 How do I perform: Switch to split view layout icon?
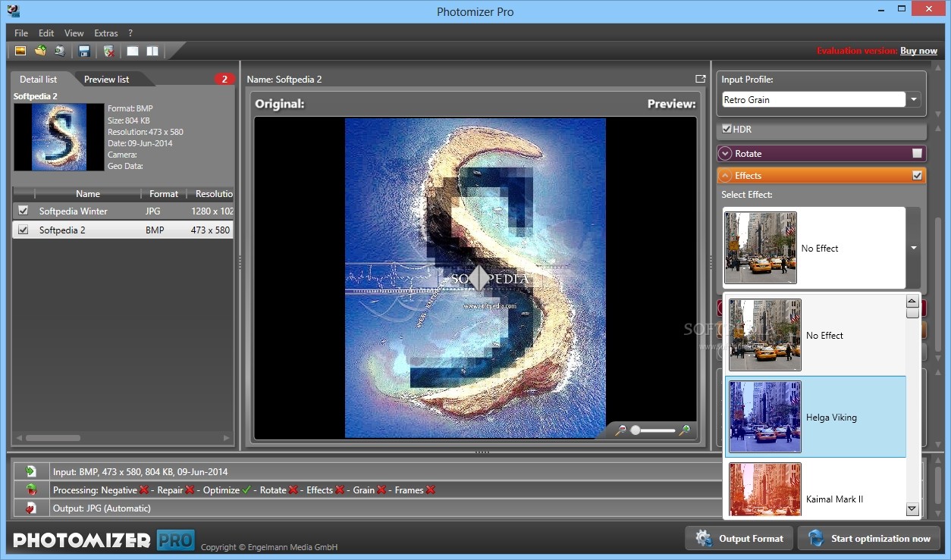click(x=152, y=51)
